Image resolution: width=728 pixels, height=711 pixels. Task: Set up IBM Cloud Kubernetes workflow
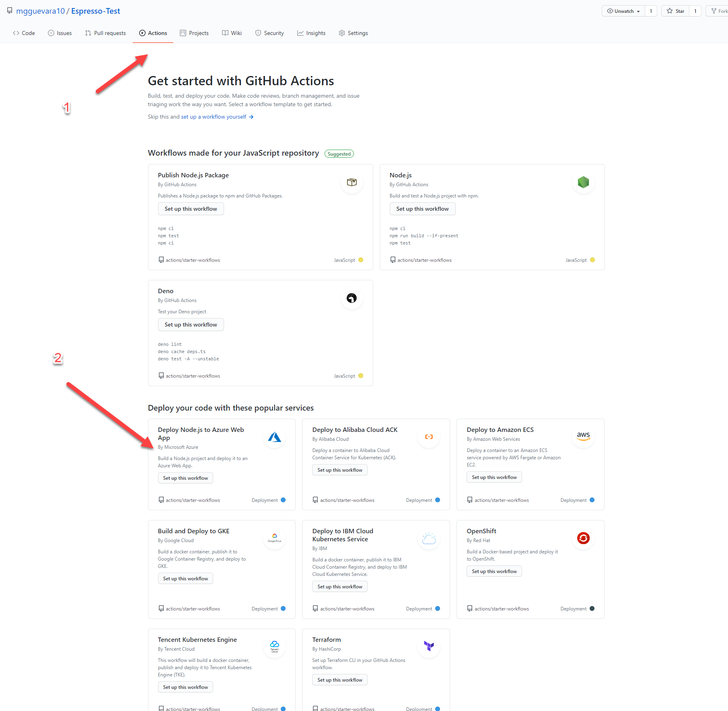coord(340,586)
